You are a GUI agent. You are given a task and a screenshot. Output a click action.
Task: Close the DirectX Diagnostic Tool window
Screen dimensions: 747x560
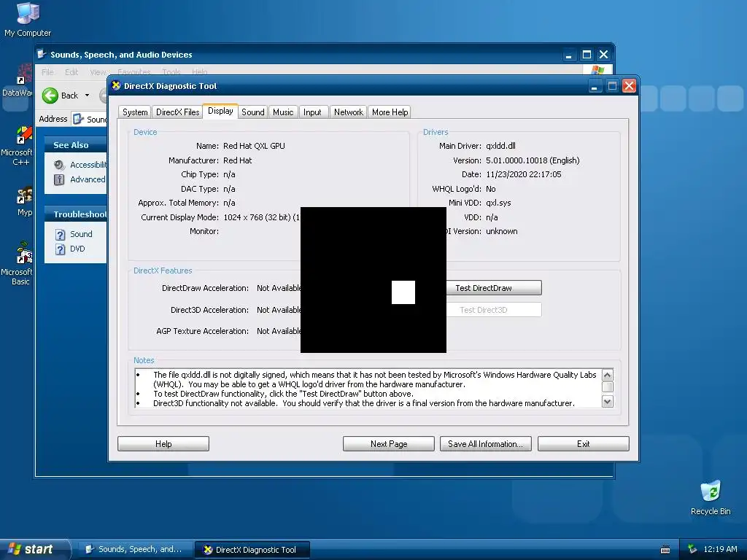tap(630, 86)
